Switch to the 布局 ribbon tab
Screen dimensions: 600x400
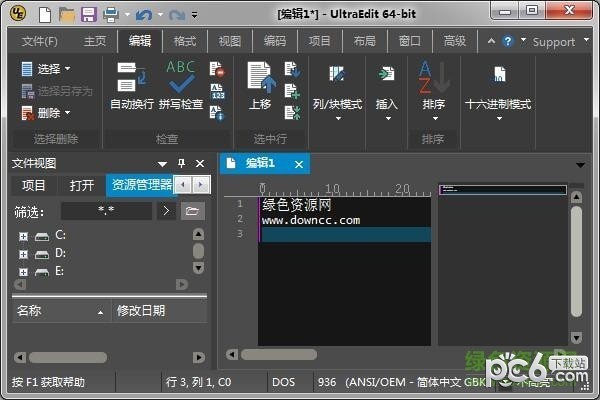(364, 41)
